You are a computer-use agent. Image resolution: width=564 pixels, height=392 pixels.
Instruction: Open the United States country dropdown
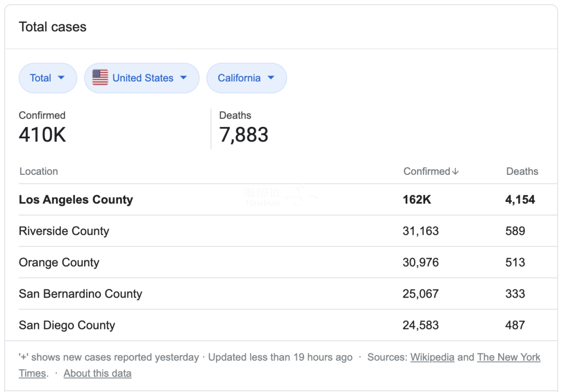click(x=142, y=78)
